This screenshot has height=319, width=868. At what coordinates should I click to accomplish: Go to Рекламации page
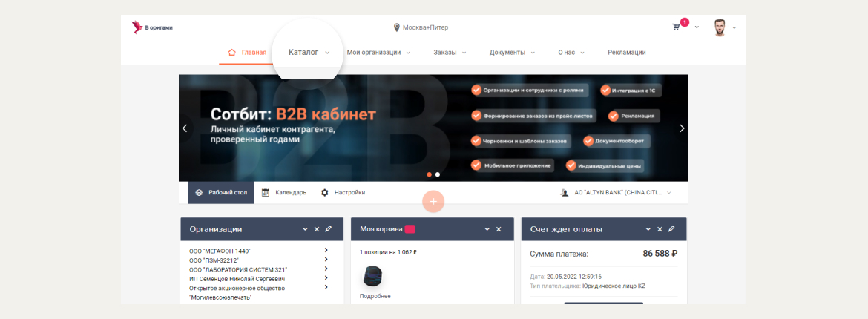627,53
